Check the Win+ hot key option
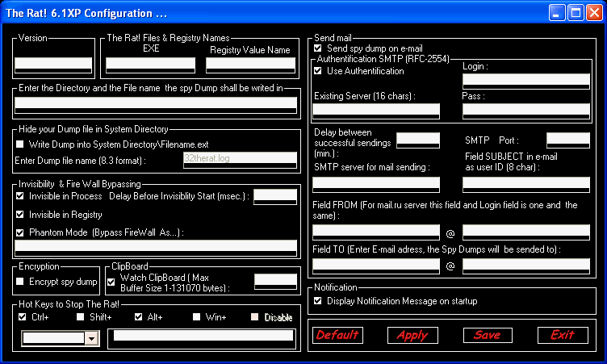 196,317
